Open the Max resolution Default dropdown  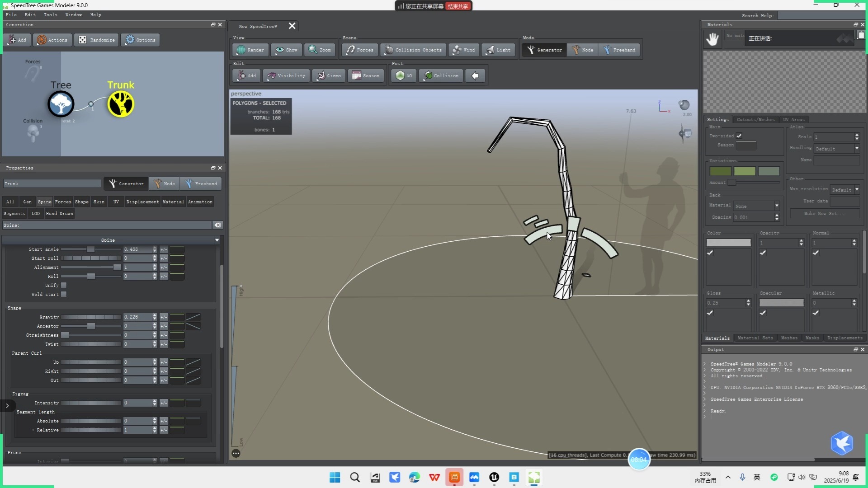click(x=845, y=190)
